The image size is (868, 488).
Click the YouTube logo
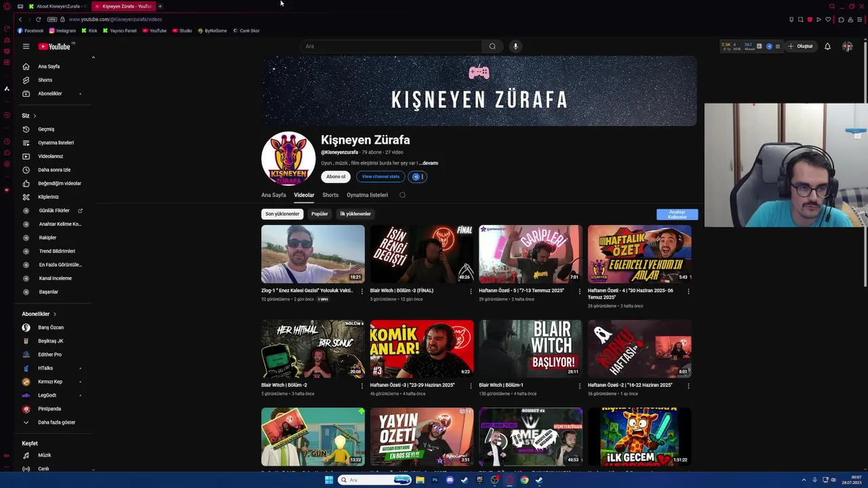coord(54,46)
